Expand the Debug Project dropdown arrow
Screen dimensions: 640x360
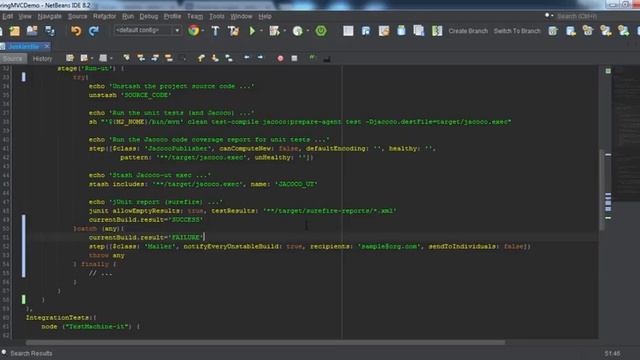coord(284,31)
